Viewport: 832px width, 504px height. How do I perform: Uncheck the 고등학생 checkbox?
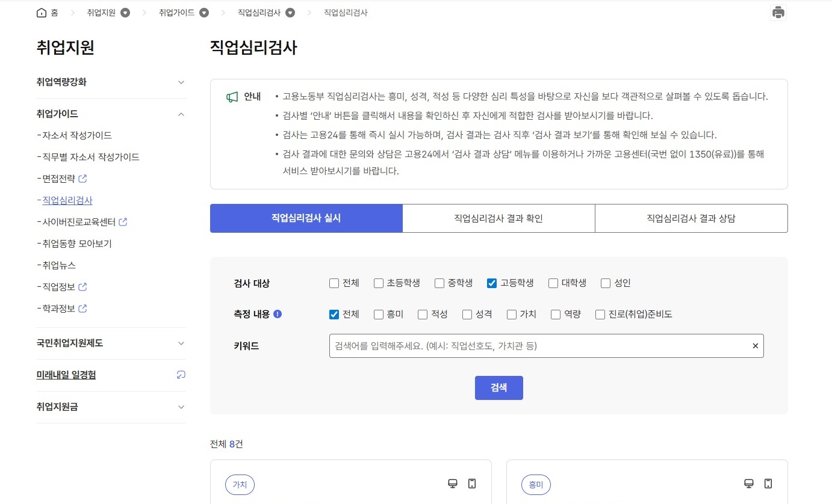pyautogui.click(x=492, y=283)
